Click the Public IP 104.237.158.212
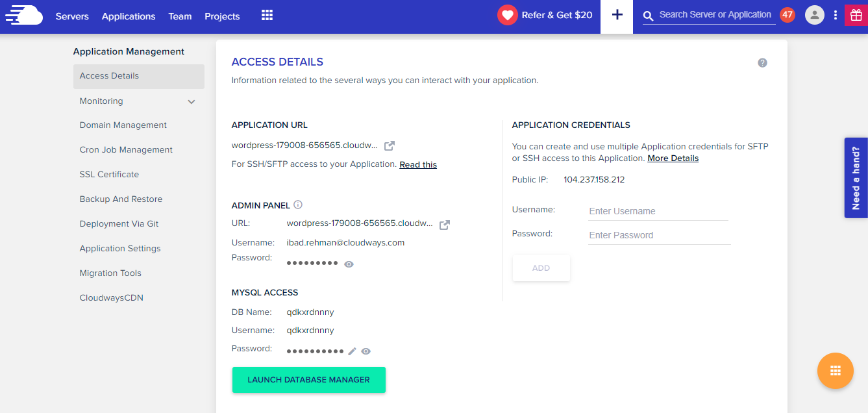Screen dimensions: 868x413 click(x=594, y=180)
